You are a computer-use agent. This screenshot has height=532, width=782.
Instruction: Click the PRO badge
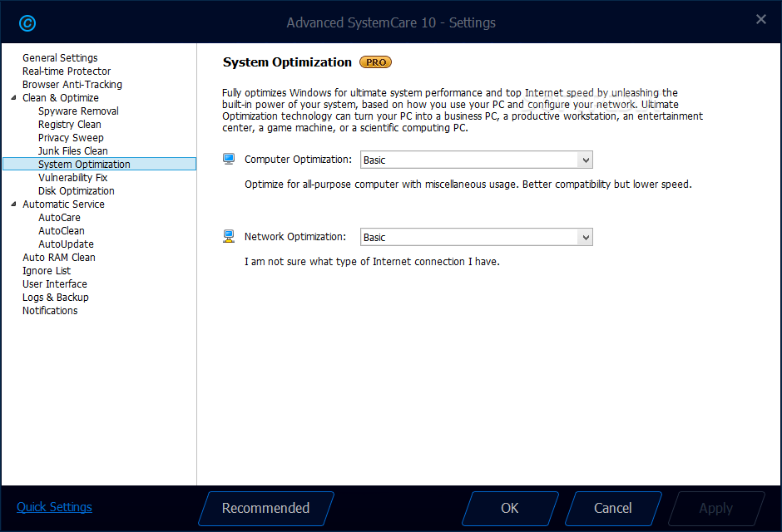tap(375, 62)
